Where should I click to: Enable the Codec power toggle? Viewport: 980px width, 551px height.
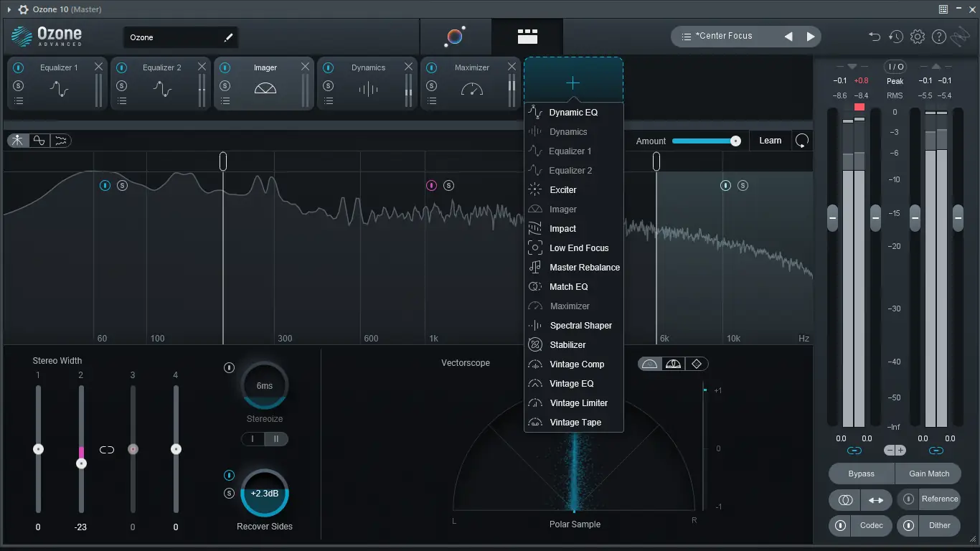tap(840, 526)
